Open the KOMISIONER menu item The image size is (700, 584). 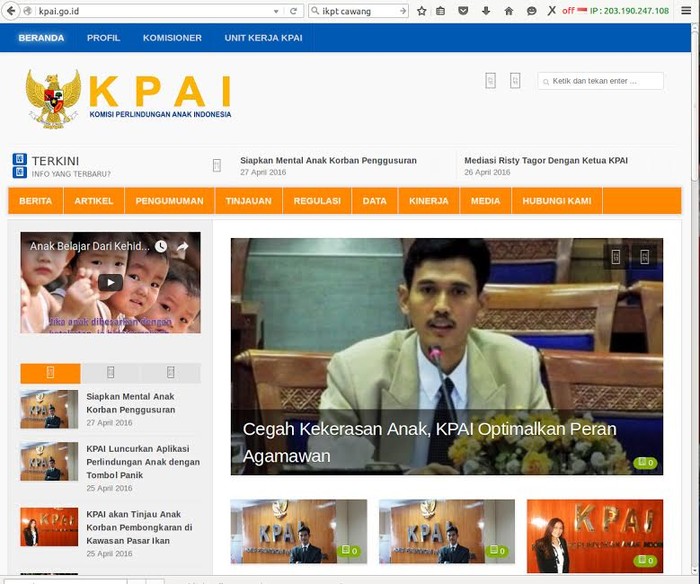tap(172, 38)
